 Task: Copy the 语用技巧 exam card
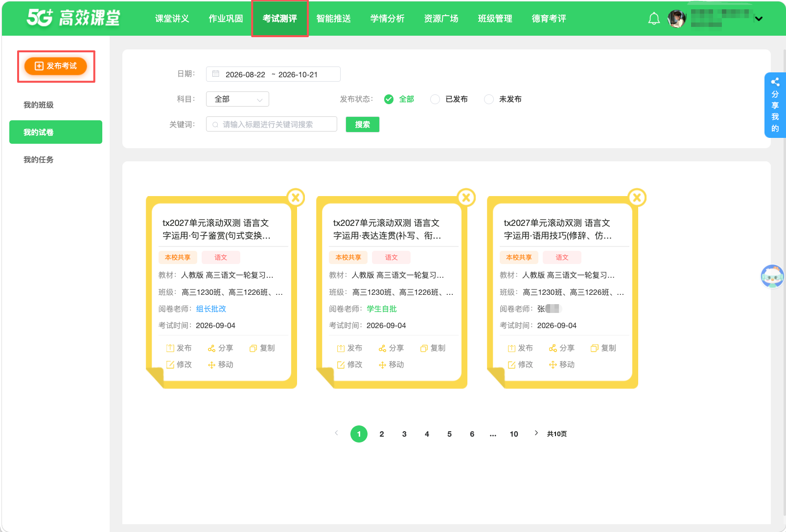pos(603,348)
